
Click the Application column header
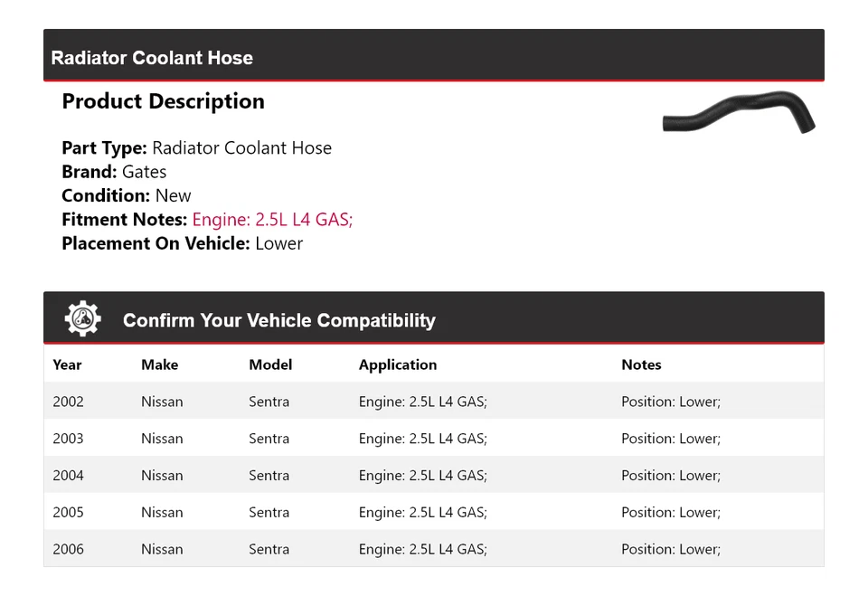(x=397, y=364)
